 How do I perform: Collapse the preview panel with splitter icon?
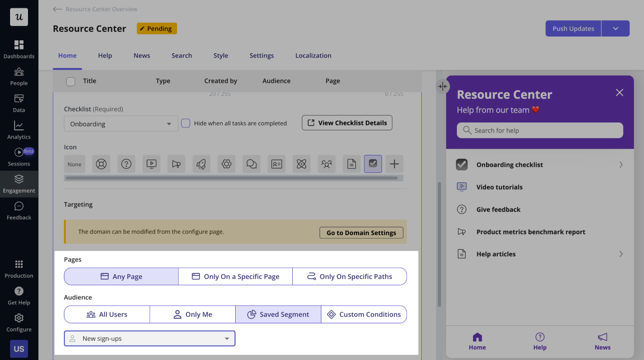click(x=443, y=86)
